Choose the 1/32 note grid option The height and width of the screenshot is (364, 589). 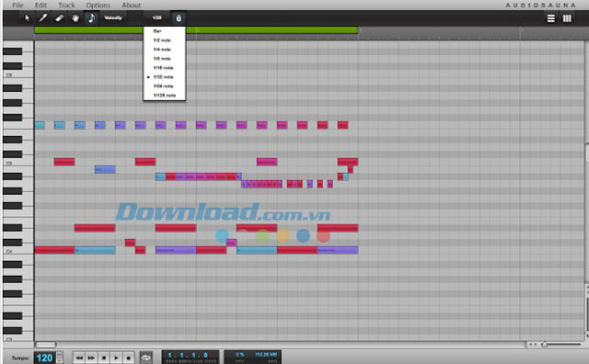tap(164, 77)
